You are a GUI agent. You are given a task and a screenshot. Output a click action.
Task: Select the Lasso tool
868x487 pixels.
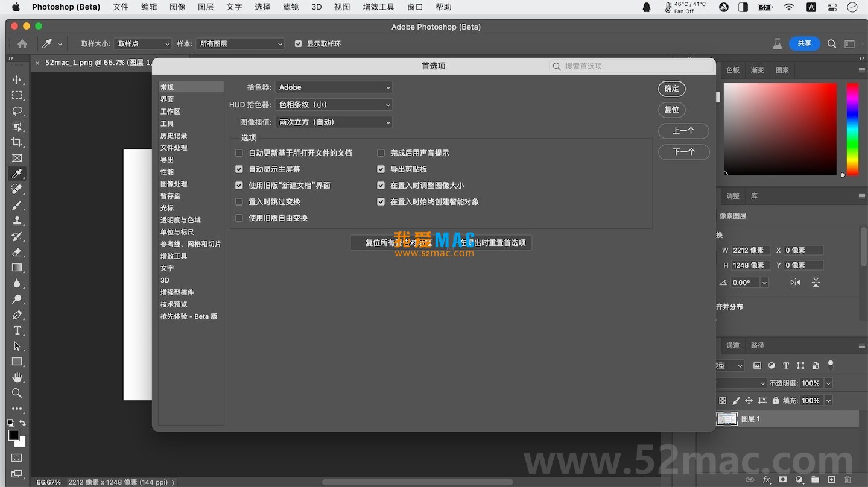[x=17, y=111]
